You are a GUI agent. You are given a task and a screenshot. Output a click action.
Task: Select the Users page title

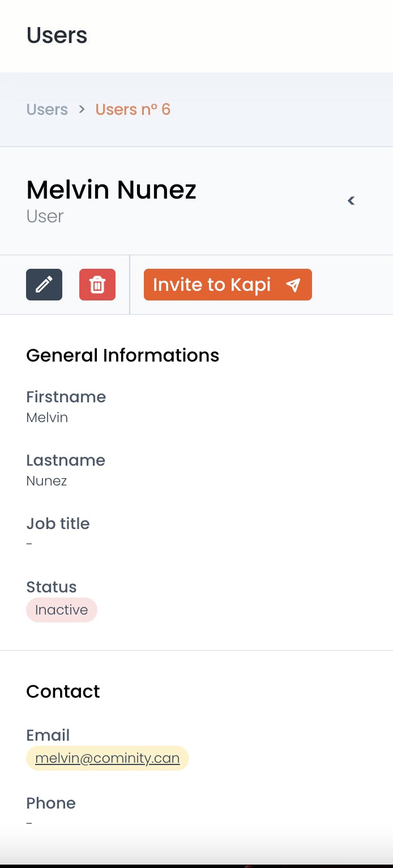click(57, 35)
